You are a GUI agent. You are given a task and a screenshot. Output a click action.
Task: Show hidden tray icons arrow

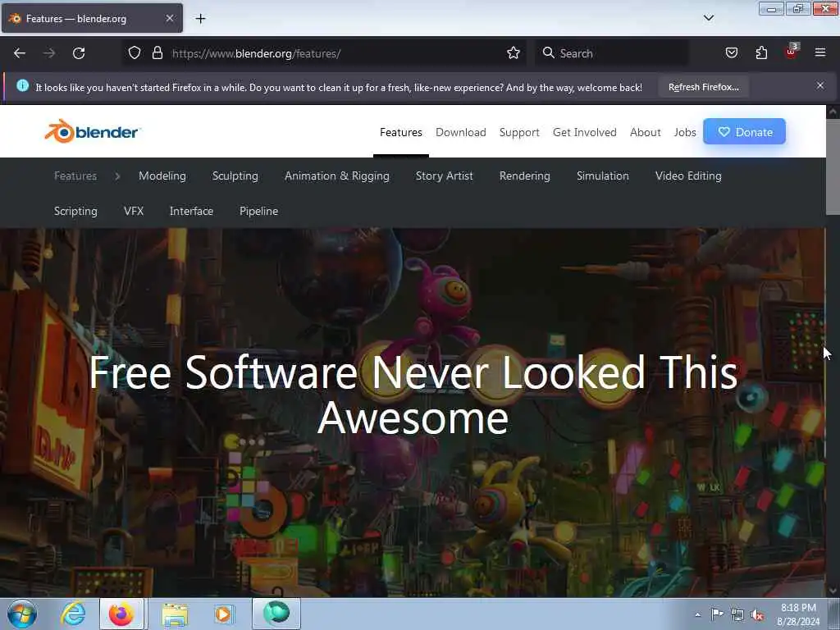(697, 614)
